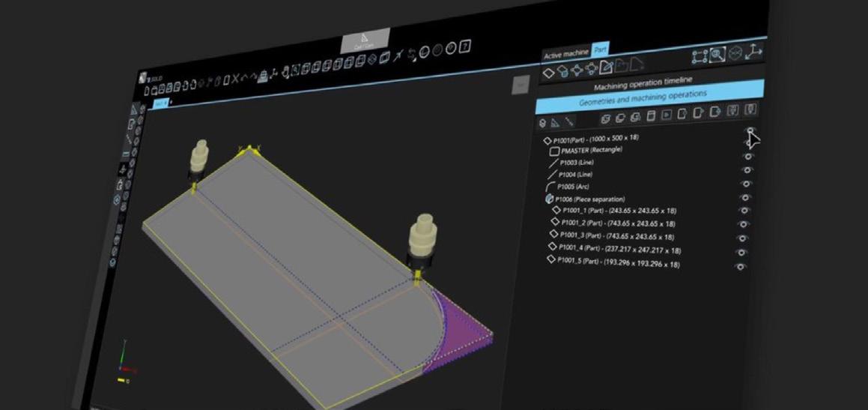Viewport: 868px width, 410px height.
Task: Click the plain diamond part icon under Active machine
Action: [x=549, y=73]
